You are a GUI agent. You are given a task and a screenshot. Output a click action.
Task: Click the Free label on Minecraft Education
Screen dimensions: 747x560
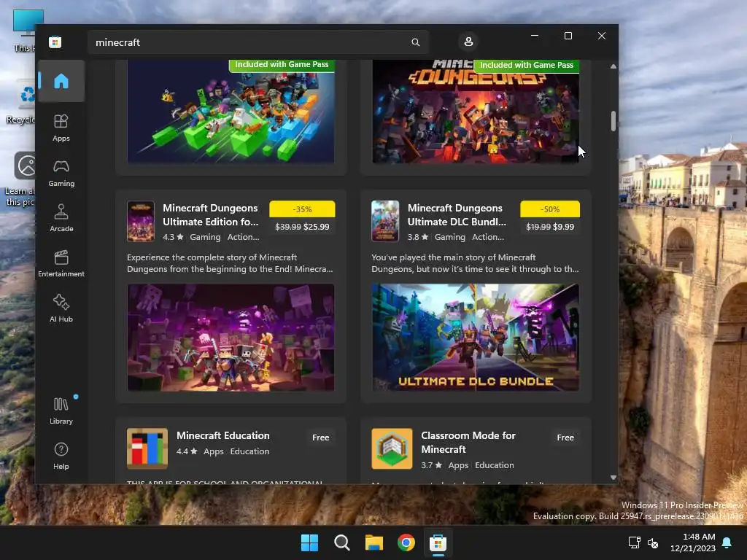[321, 437]
